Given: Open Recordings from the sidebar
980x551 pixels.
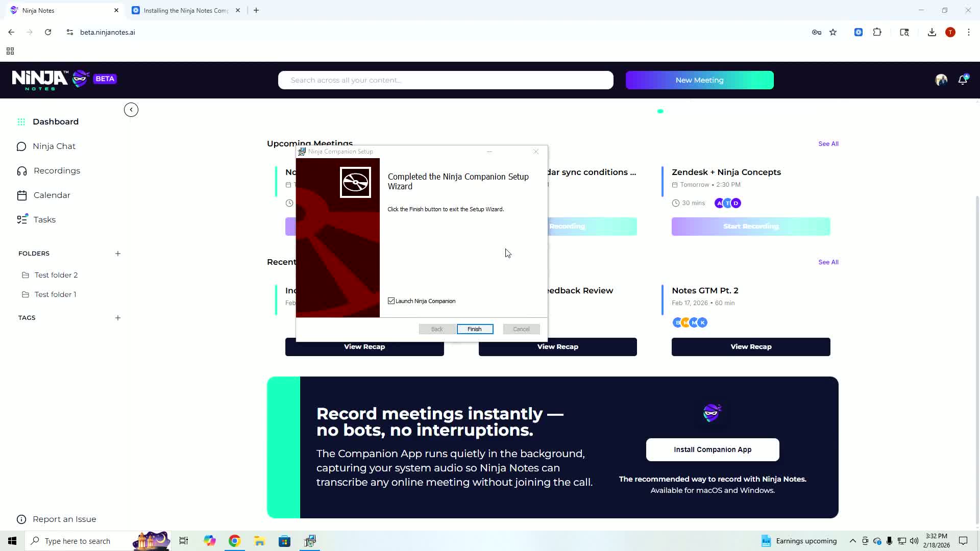Looking at the screenshot, I should (57, 171).
